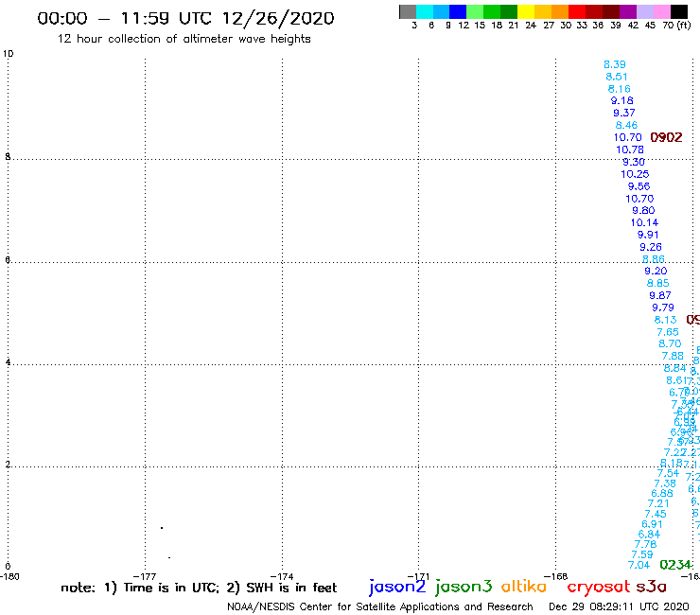Viewport: 700px width, 615px height.
Task: Click the wave height value '7.65'
Action: tap(668, 332)
